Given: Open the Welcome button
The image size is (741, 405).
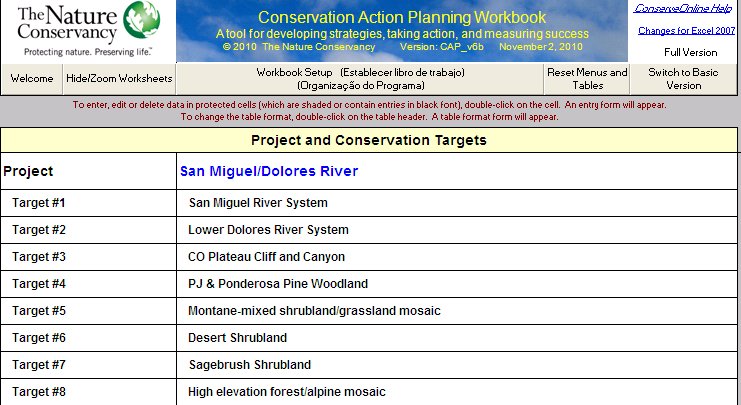Looking at the screenshot, I should click(x=32, y=79).
